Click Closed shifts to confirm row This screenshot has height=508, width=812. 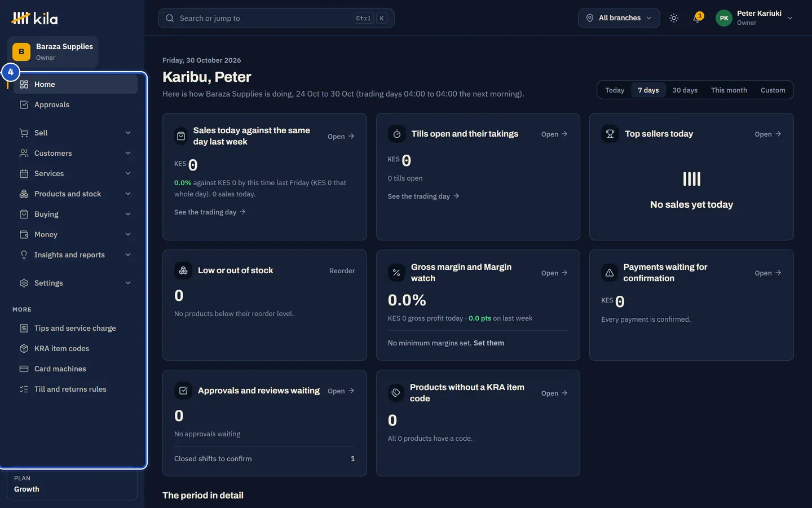[x=264, y=458]
